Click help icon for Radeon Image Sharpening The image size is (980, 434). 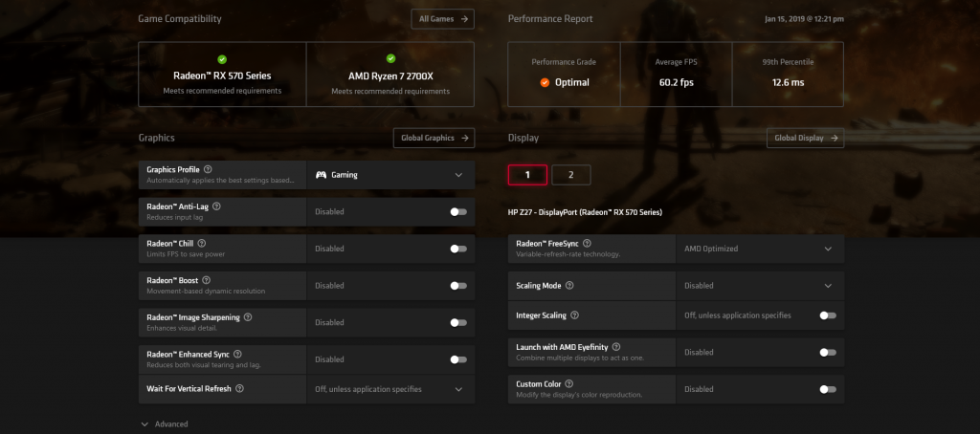[248, 316]
